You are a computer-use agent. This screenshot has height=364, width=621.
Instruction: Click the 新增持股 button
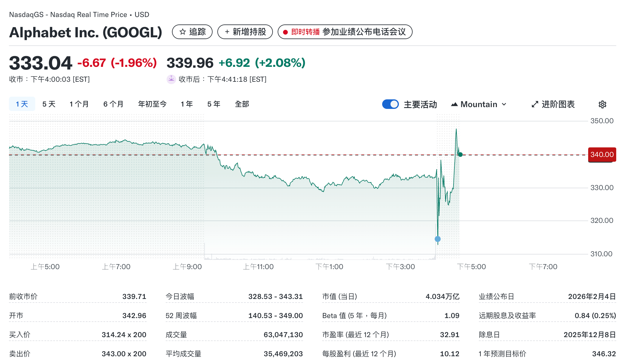pyautogui.click(x=245, y=32)
